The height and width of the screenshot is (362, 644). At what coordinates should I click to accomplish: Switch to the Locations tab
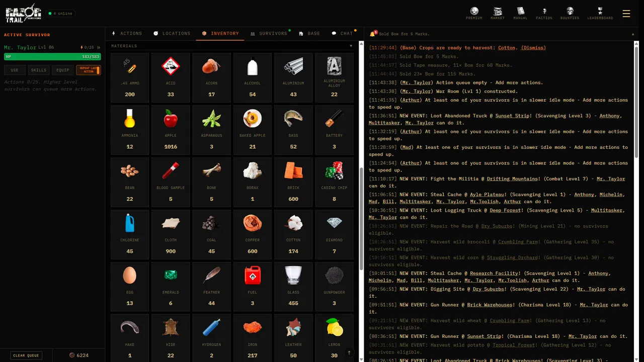(x=172, y=34)
